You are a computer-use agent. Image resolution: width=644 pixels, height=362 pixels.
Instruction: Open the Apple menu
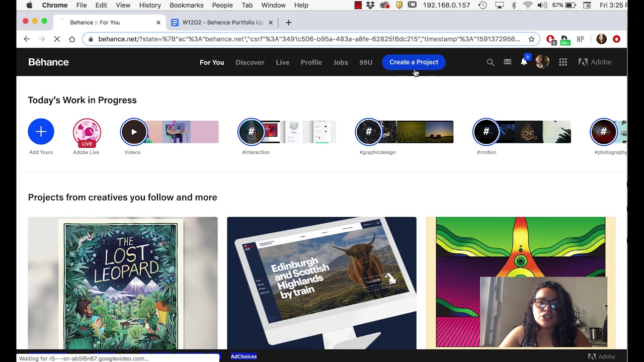pyautogui.click(x=29, y=5)
